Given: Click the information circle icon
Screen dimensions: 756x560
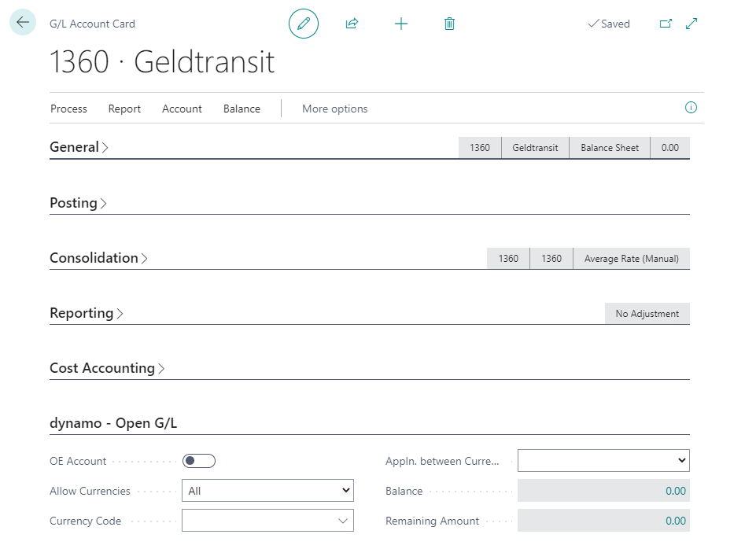Looking at the screenshot, I should click(x=691, y=108).
